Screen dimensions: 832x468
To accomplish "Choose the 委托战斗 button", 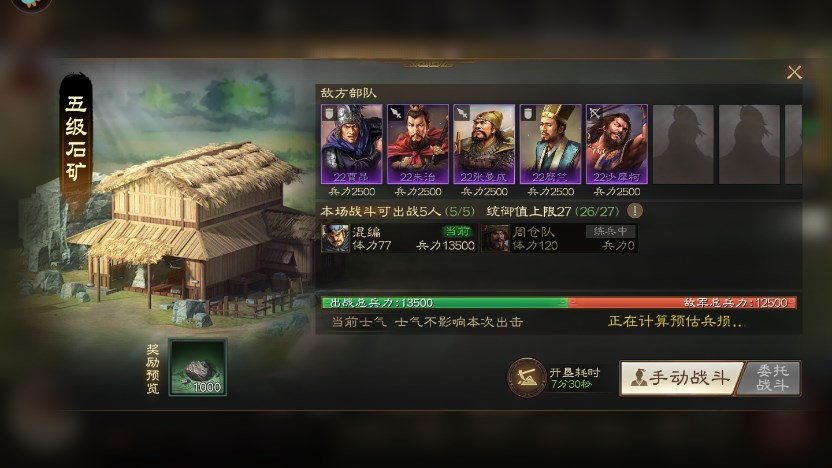I will coord(772,378).
